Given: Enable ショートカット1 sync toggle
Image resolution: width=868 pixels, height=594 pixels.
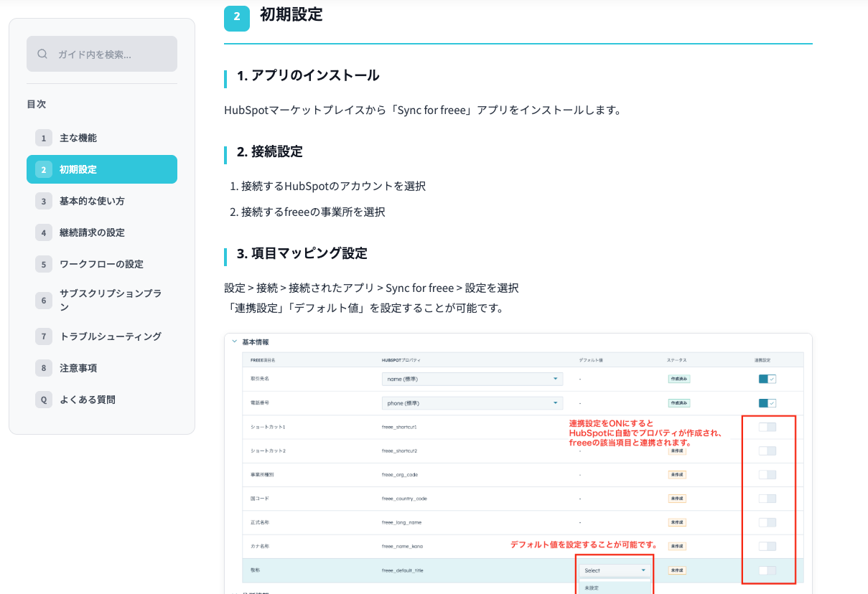Looking at the screenshot, I should (x=767, y=427).
